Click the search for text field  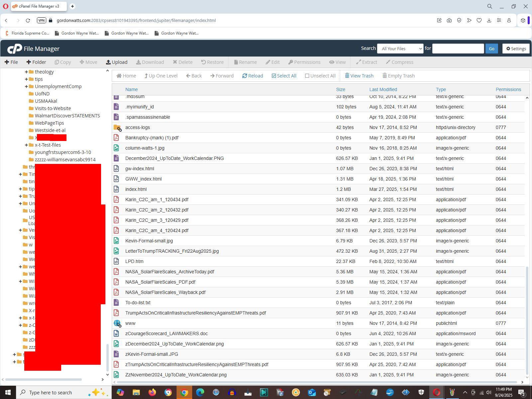pos(458,49)
